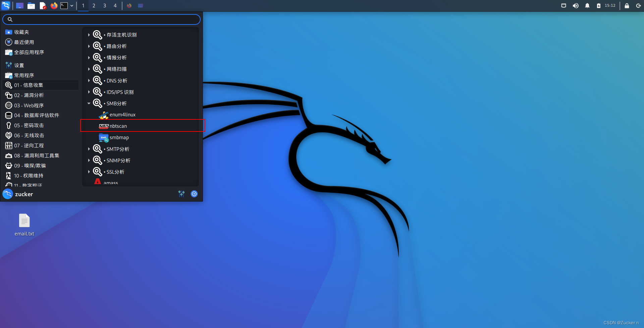
Task: Open the 收藏夹 favorites category
Action: click(x=41, y=32)
